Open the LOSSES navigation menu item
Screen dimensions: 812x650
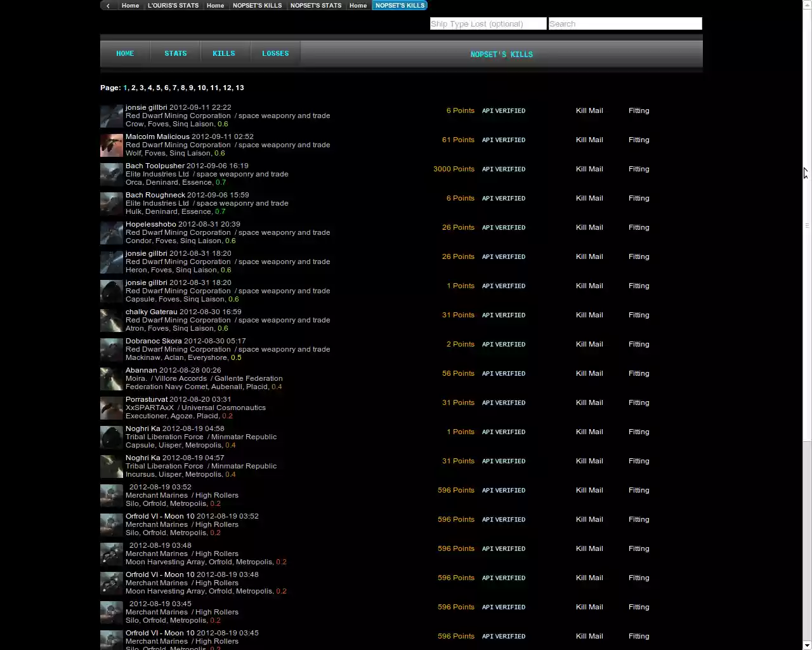[275, 54]
